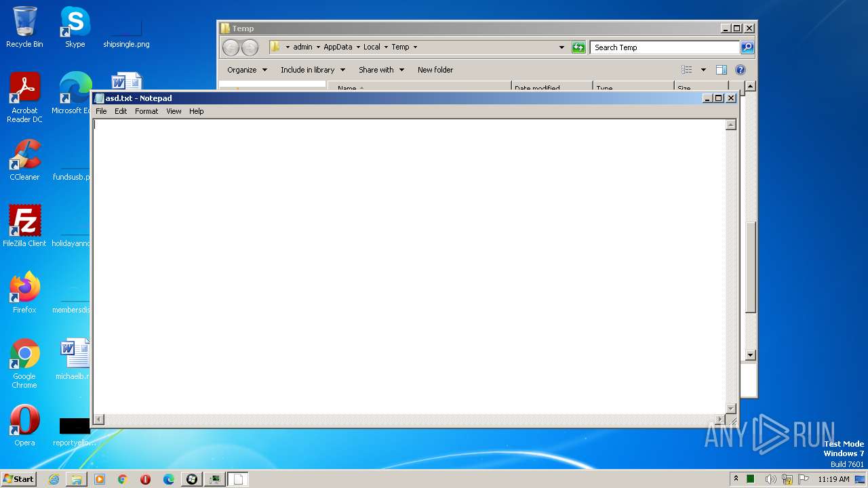Open the Notepad Help menu
This screenshot has height=488, width=868.
tap(196, 111)
